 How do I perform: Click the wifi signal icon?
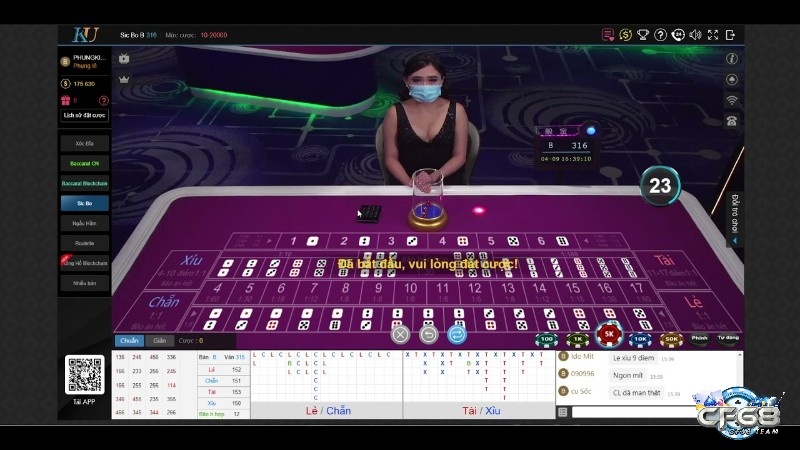(x=732, y=100)
